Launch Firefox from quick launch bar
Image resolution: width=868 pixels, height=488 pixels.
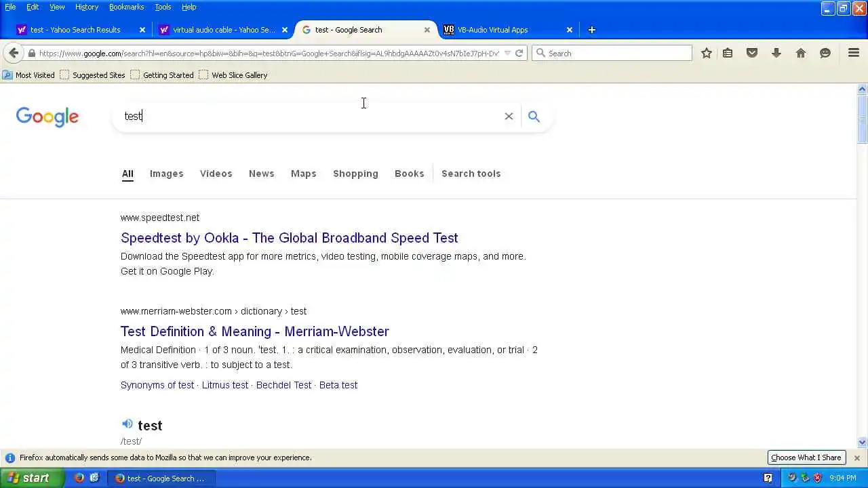click(79, 478)
